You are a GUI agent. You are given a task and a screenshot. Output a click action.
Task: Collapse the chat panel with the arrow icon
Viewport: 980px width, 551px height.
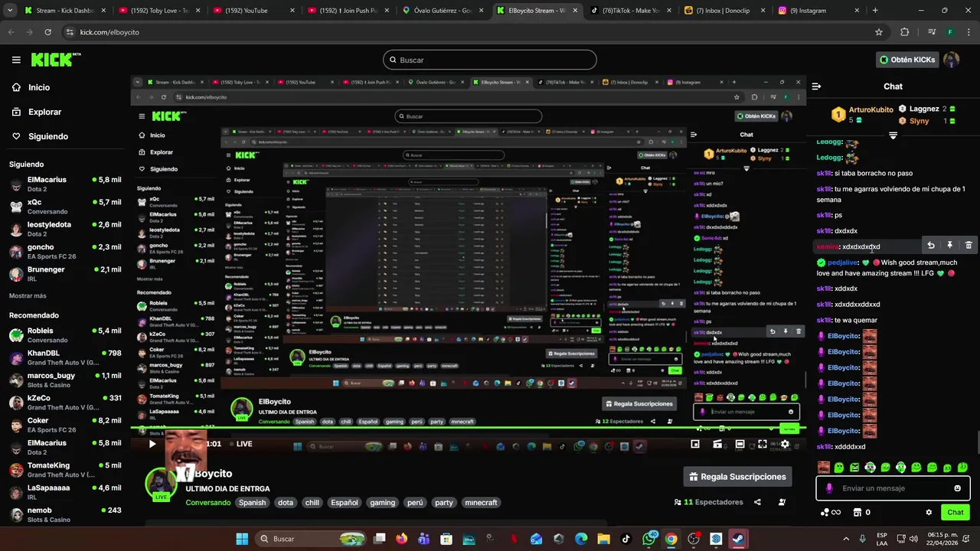tap(816, 86)
